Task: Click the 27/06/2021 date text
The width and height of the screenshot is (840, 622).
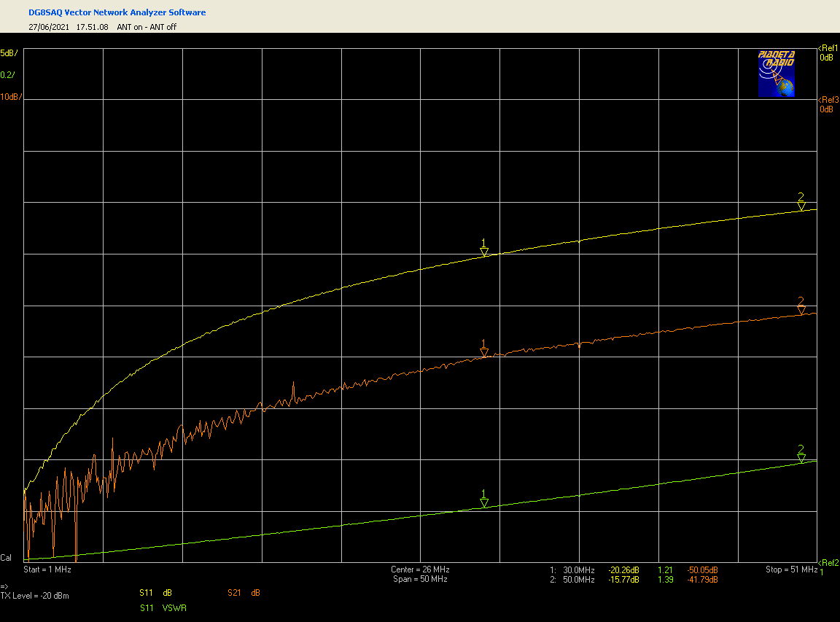Action: click(x=49, y=27)
